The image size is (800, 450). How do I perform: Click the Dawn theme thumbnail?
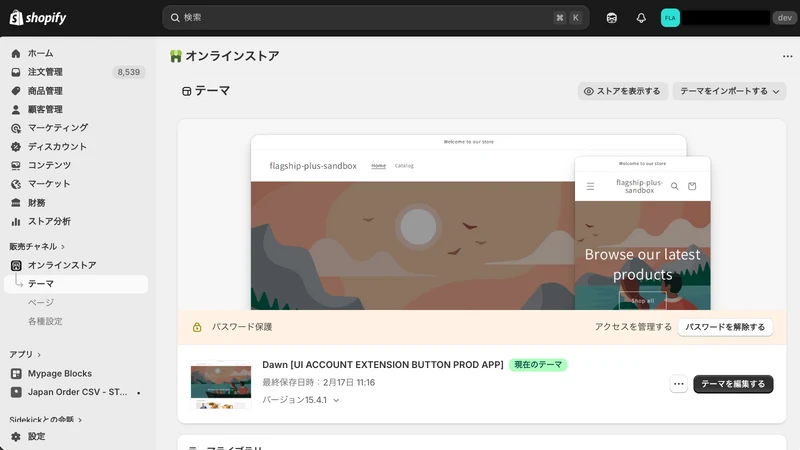(x=221, y=384)
